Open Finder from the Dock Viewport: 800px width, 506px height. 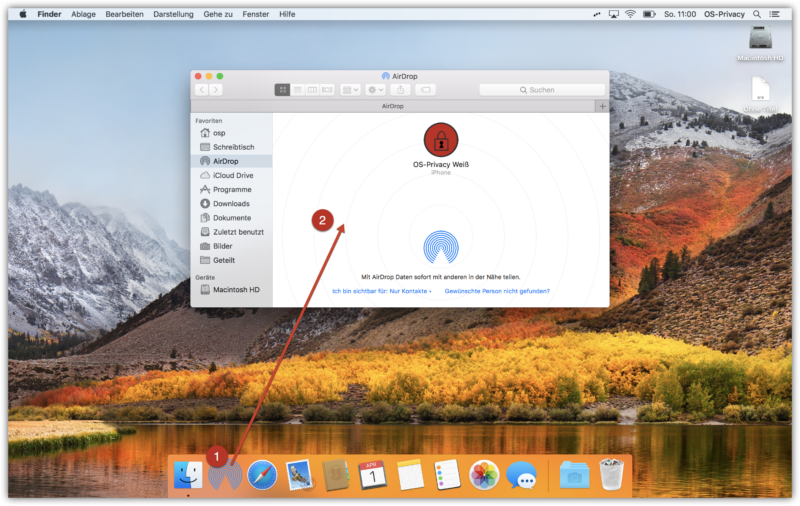(x=188, y=475)
